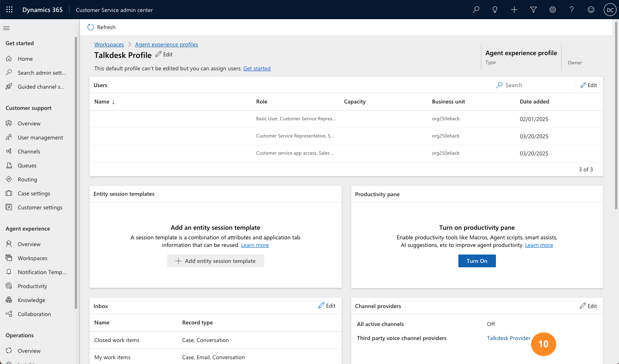The image size is (619, 364).
Task: Select the Customer Service Representative row
Action: 346,136
